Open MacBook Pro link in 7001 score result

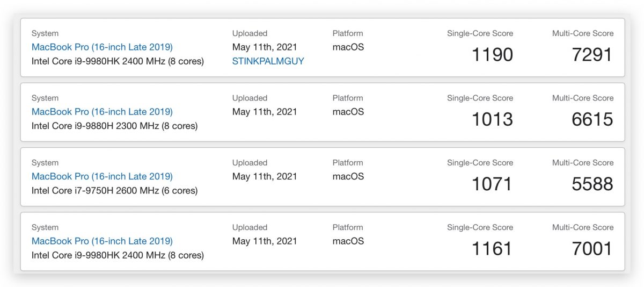(x=102, y=241)
